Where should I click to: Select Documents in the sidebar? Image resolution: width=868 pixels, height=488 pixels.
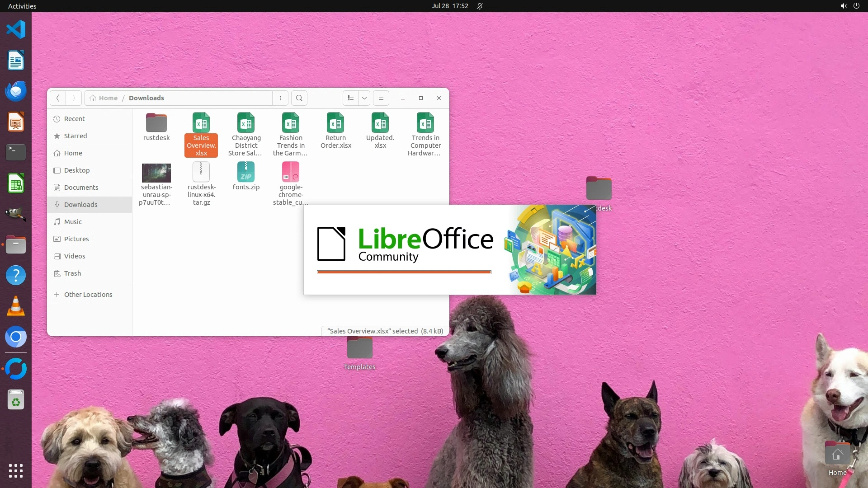coord(81,188)
